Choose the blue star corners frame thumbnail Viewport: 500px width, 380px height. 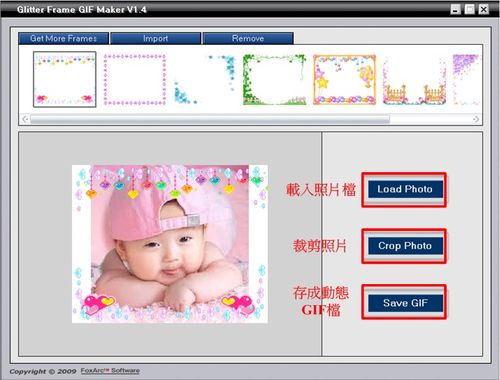pyautogui.click(x=205, y=80)
